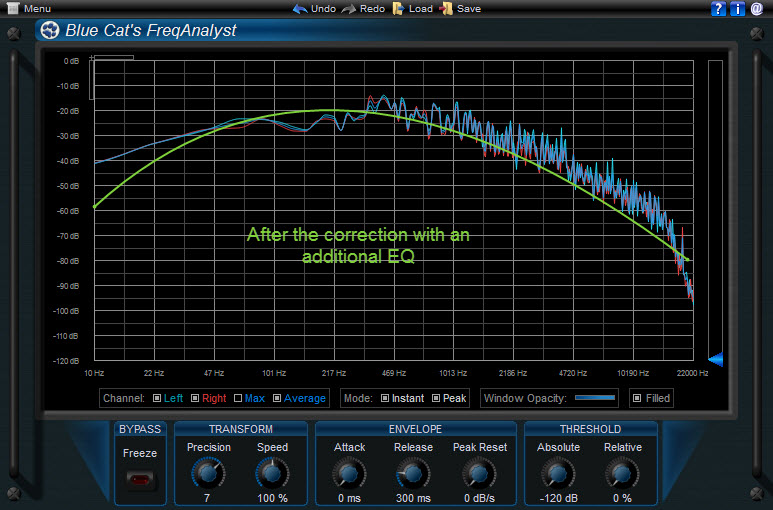This screenshot has height=510, width=773.
Task: Toggle the Average channel checkbox
Action: coord(277,398)
